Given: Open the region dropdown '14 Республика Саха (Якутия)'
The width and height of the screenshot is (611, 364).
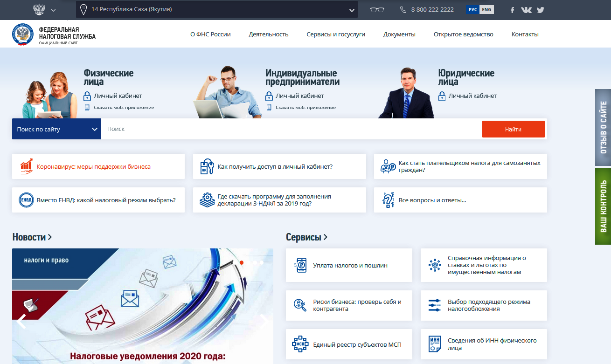Looking at the screenshot, I should pyautogui.click(x=216, y=9).
